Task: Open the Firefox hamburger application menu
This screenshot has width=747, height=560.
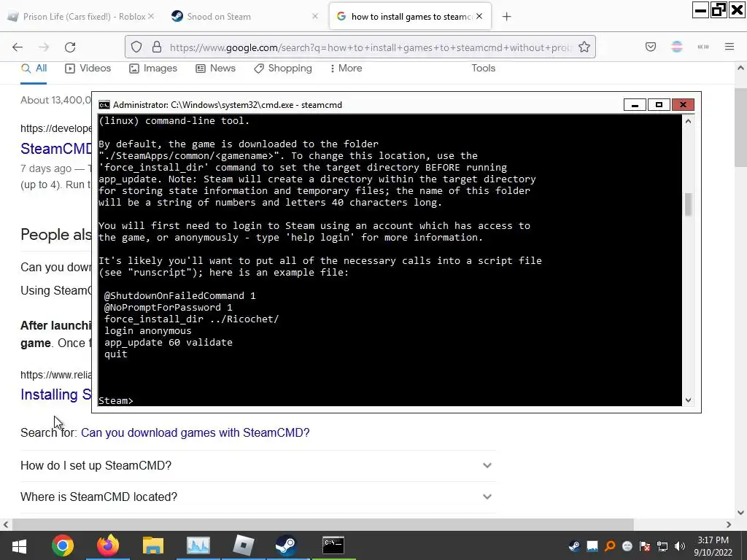Action: [x=729, y=47]
